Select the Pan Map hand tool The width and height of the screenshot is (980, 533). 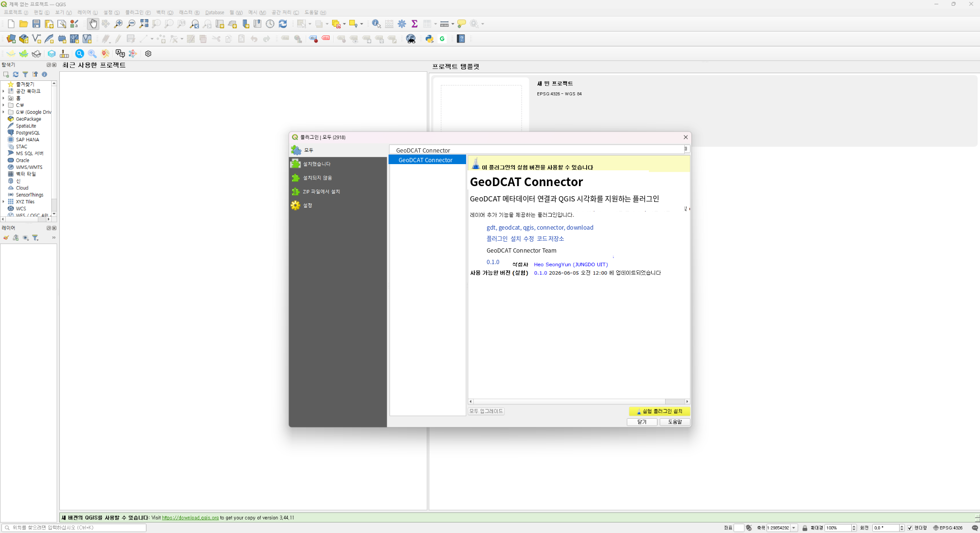93,24
